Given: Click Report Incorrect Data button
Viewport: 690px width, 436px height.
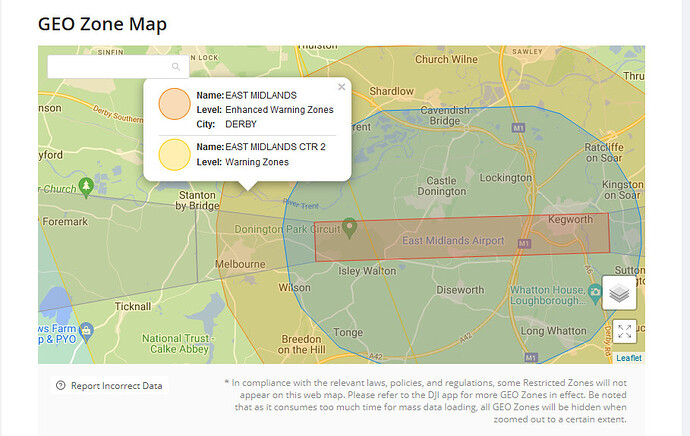Looking at the screenshot, I should coord(110,386).
